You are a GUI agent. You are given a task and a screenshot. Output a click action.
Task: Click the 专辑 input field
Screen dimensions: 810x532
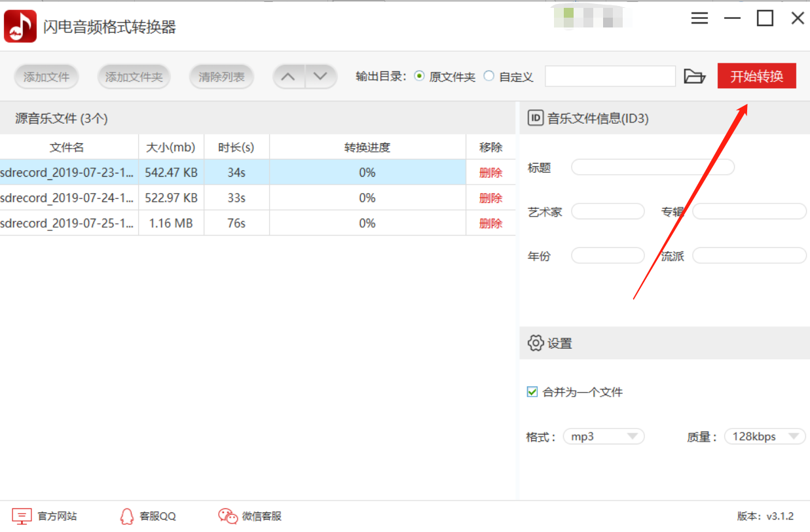750,211
